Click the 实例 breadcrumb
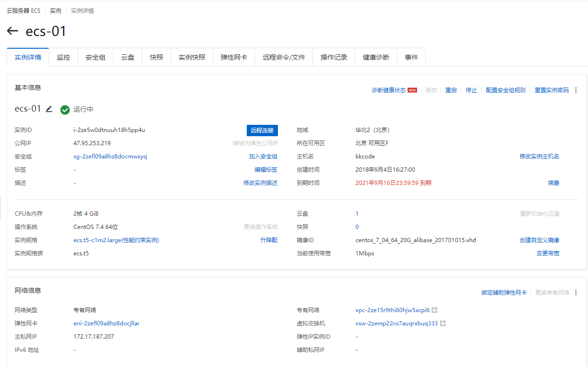Viewport: 588px width, 367px height. [x=56, y=11]
